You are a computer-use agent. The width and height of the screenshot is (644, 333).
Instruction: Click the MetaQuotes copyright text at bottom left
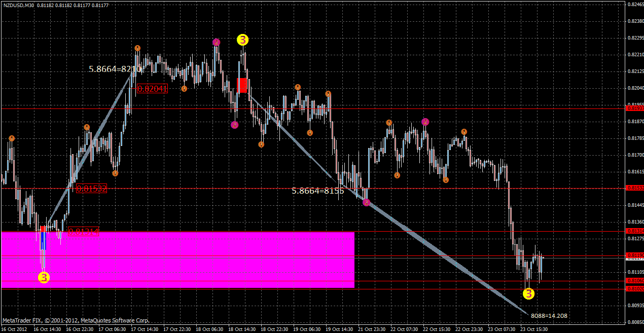76,320
